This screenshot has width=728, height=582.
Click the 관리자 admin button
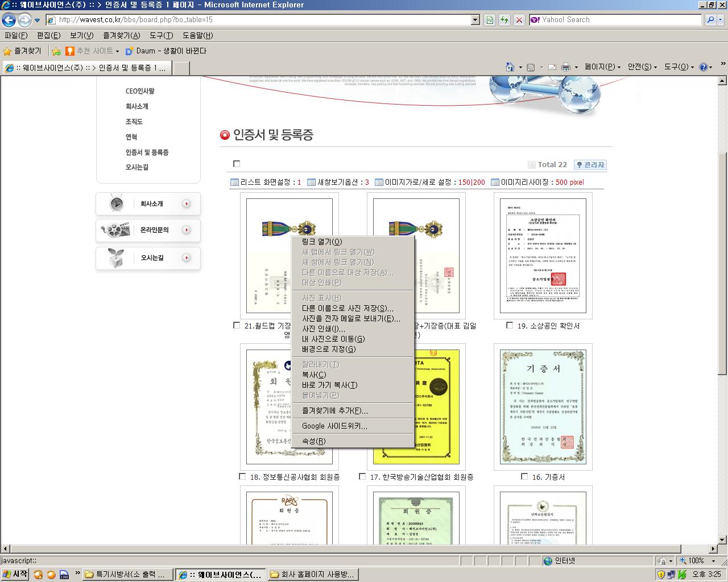tap(590, 165)
